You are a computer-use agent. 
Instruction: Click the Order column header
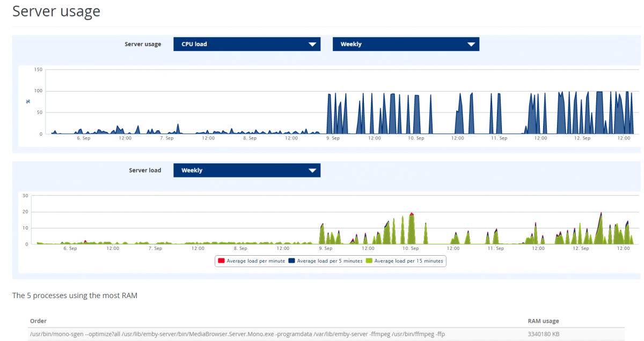[x=38, y=321]
